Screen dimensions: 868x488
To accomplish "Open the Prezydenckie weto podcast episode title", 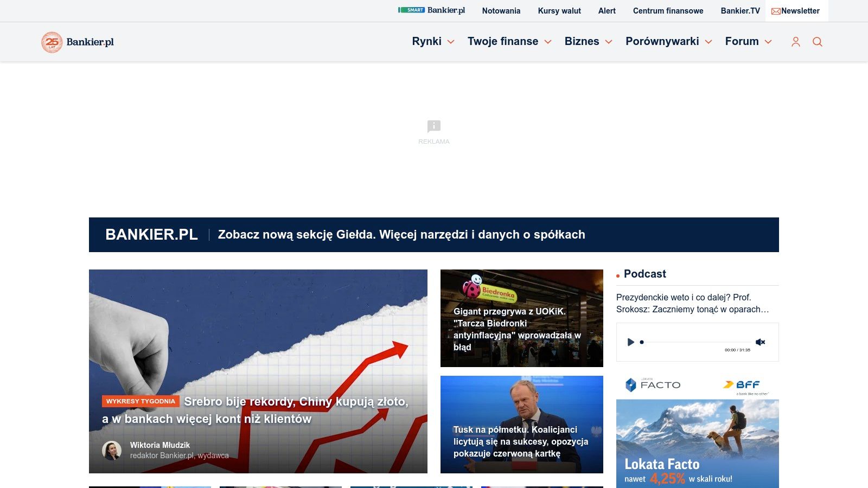I will (693, 303).
